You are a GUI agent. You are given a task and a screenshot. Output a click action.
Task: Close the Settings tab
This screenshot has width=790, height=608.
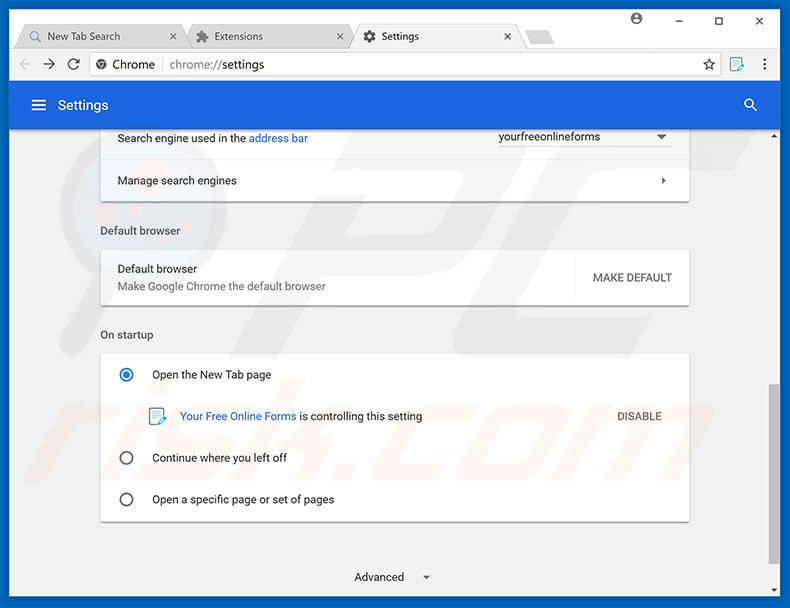pyautogui.click(x=507, y=36)
